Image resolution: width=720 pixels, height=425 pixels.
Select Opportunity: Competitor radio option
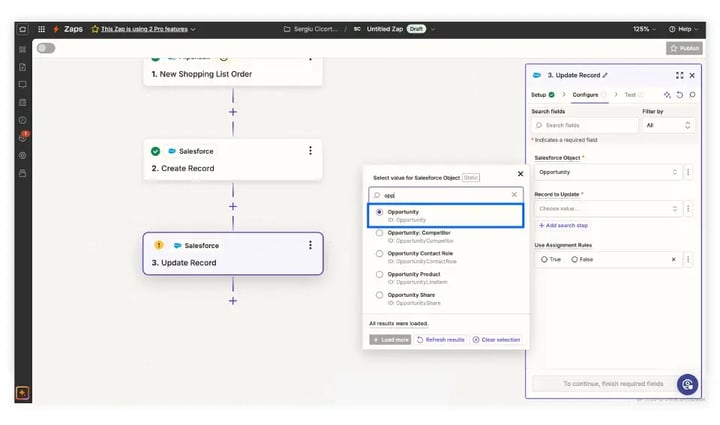tap(379, 233)
